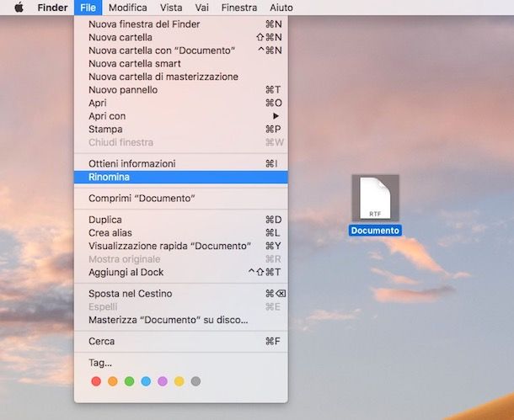Select the Documento RTF file icon
The image size is (514, 420).
[375, 198]
